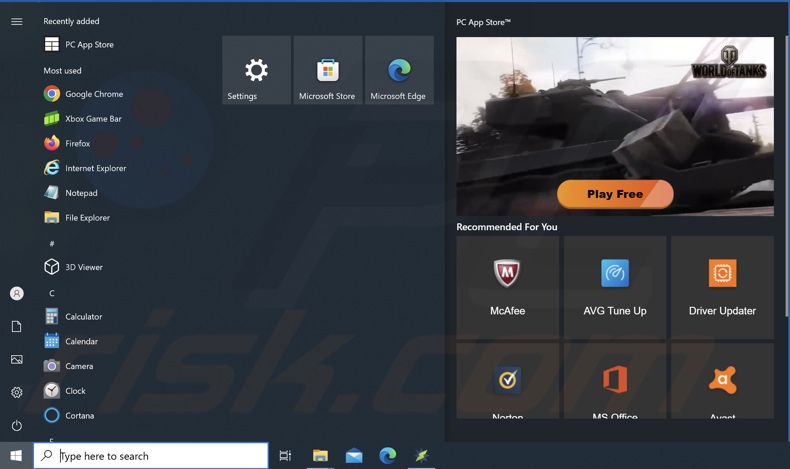Click the user account icon in sidebar
Viewport: 790px width, 469px height.
click(17, 293)
